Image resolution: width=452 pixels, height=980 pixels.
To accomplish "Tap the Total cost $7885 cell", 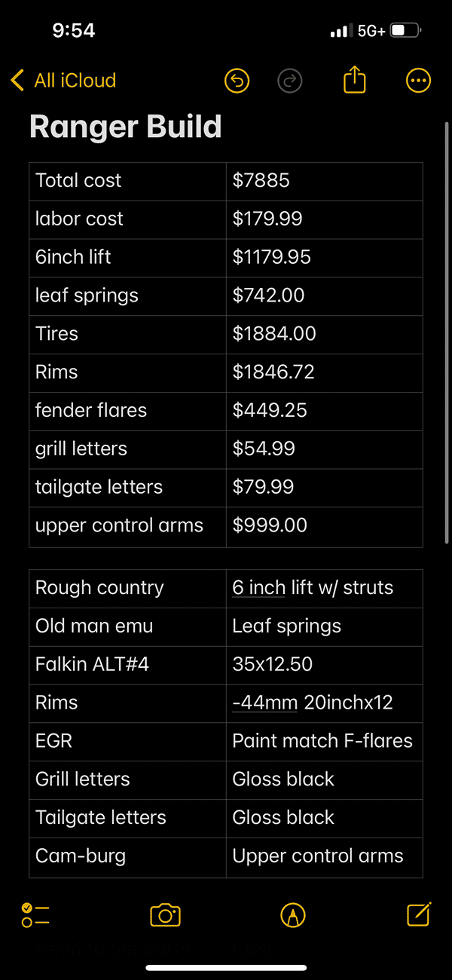I will point(324,181).
